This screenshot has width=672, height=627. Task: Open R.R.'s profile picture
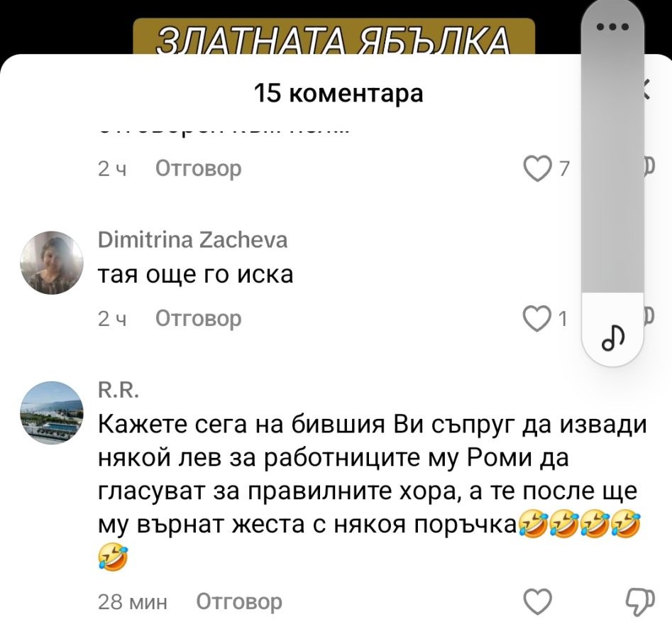[x=52, y=413]
